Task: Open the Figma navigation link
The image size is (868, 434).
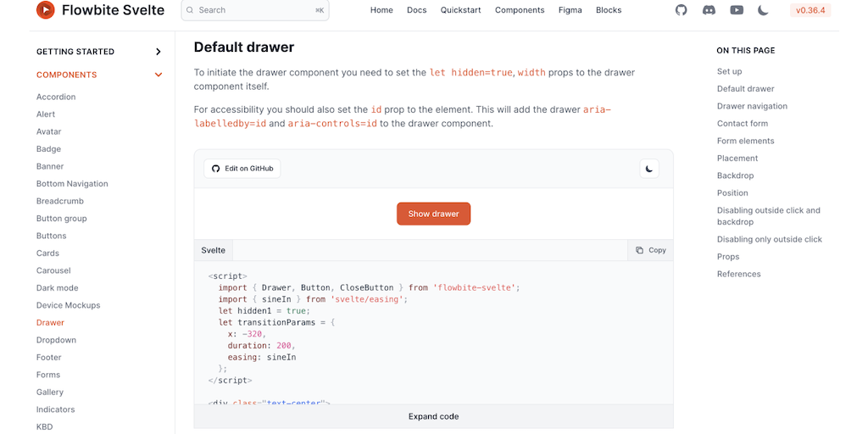Action: click(x=570, y=10)
